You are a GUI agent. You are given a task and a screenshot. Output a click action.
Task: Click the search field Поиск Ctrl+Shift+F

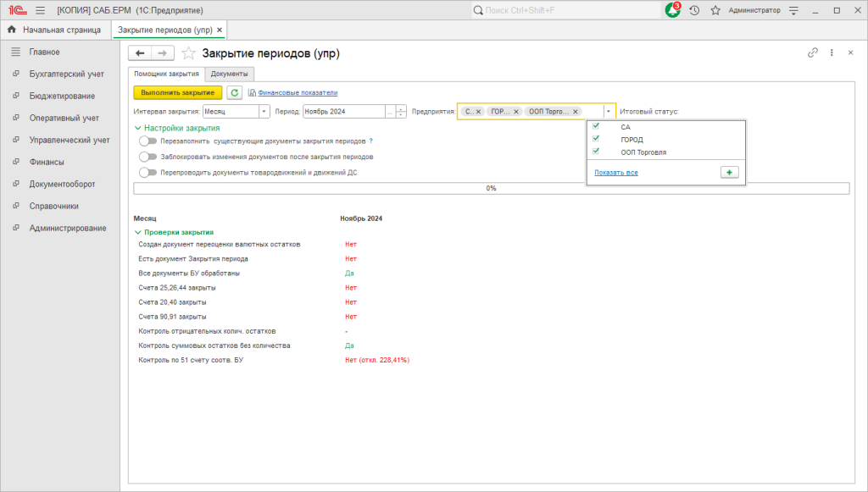[565, 10]
